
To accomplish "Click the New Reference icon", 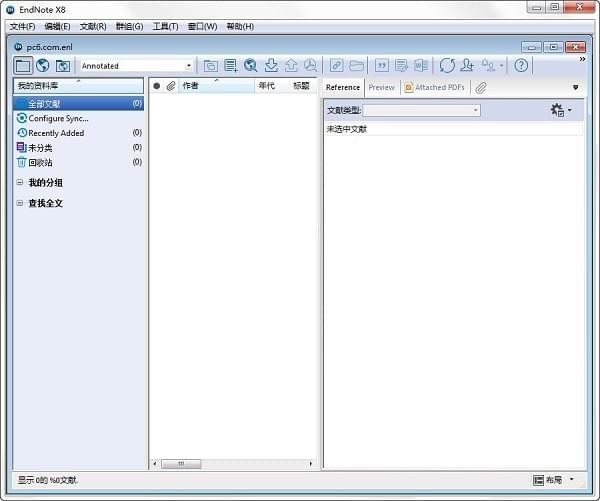I will pyautogui.click(x=231, y=66).
